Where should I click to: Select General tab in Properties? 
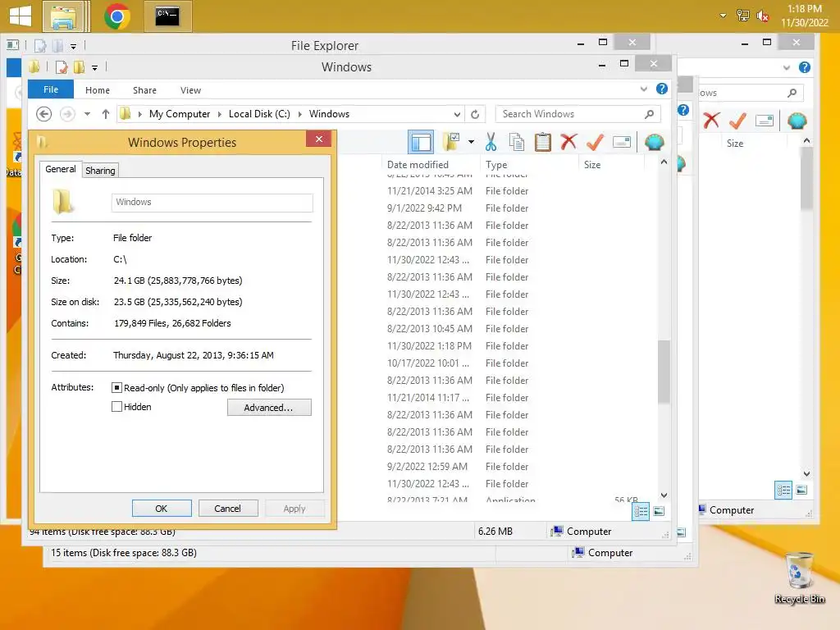click(61, 169)
